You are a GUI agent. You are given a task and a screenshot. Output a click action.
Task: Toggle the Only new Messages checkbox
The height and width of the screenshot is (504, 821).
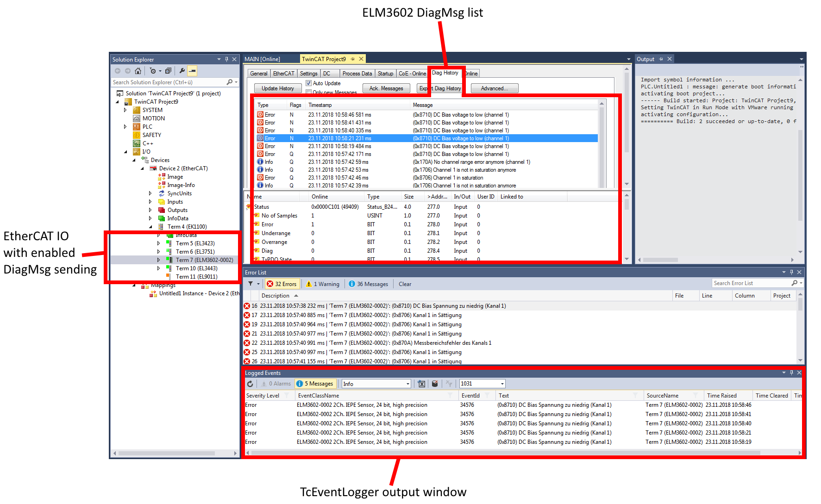[308, 93]
